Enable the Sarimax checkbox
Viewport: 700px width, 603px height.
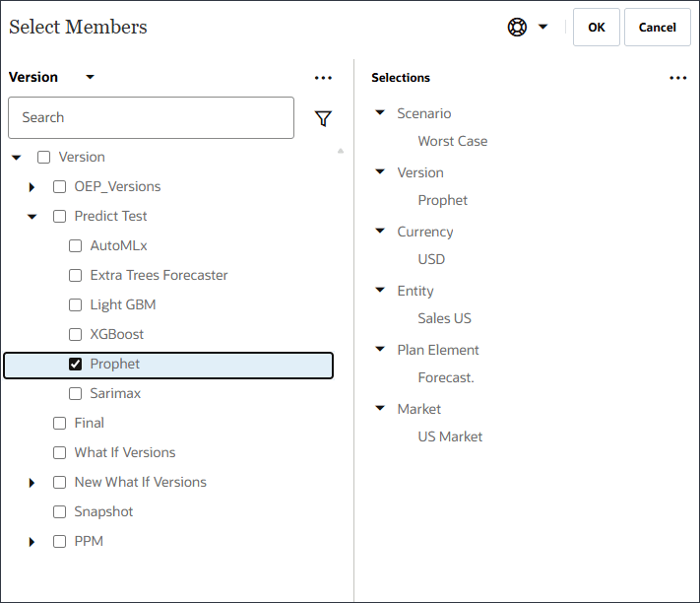click(x=75, y=393)
